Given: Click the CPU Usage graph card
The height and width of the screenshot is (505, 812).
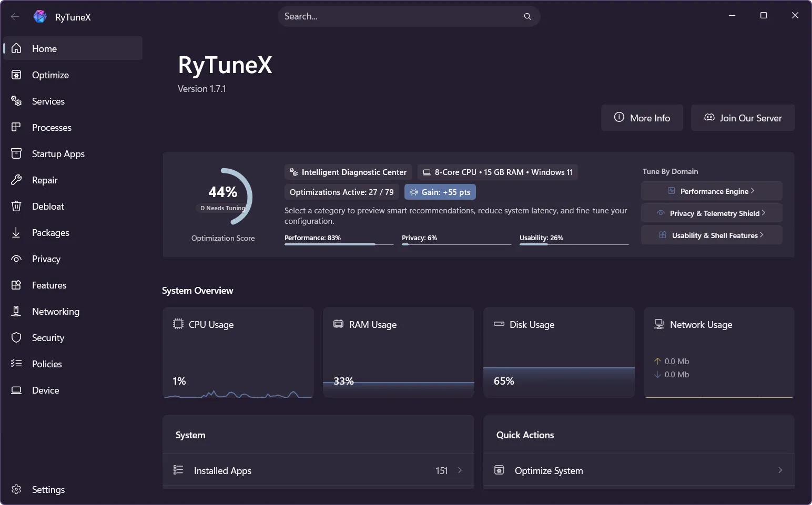Looking at the screenshot, I should point(238,352).
